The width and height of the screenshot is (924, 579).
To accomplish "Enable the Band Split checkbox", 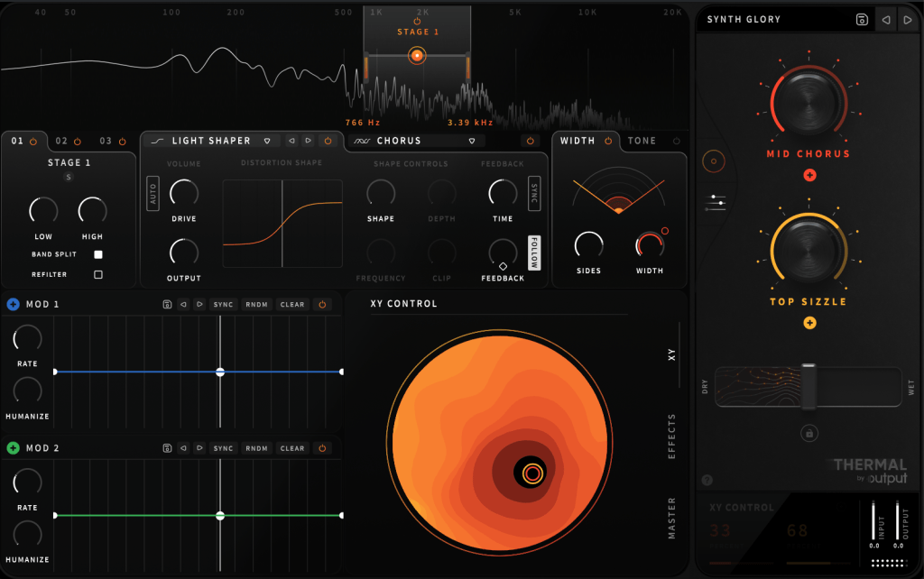I will coord(98,255).
